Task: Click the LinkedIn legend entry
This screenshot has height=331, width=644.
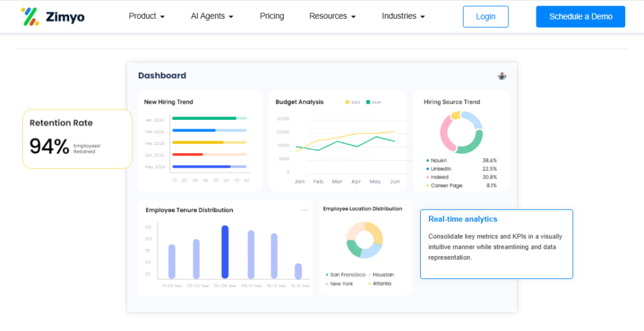Action: point(438,168)
